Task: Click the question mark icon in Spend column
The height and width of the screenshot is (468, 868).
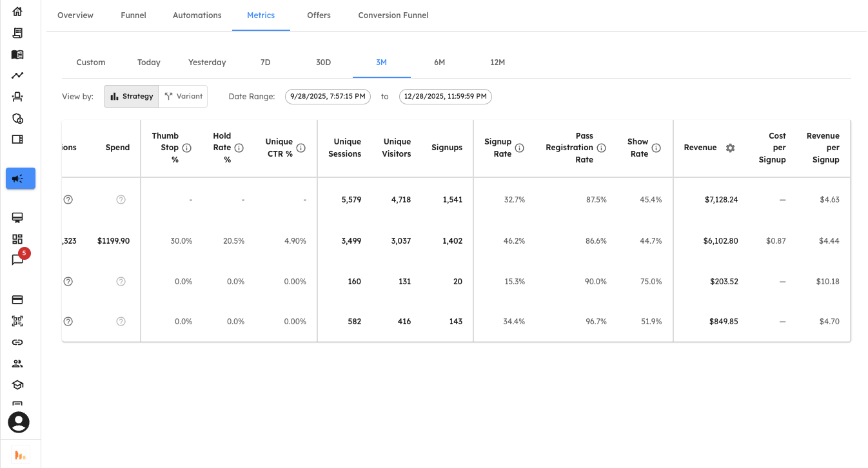Action: coord(121,199)
